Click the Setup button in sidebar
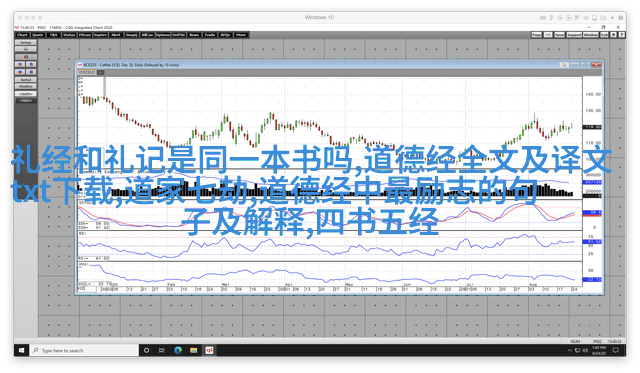Screen dimensions: 640x373 [26, 42]
